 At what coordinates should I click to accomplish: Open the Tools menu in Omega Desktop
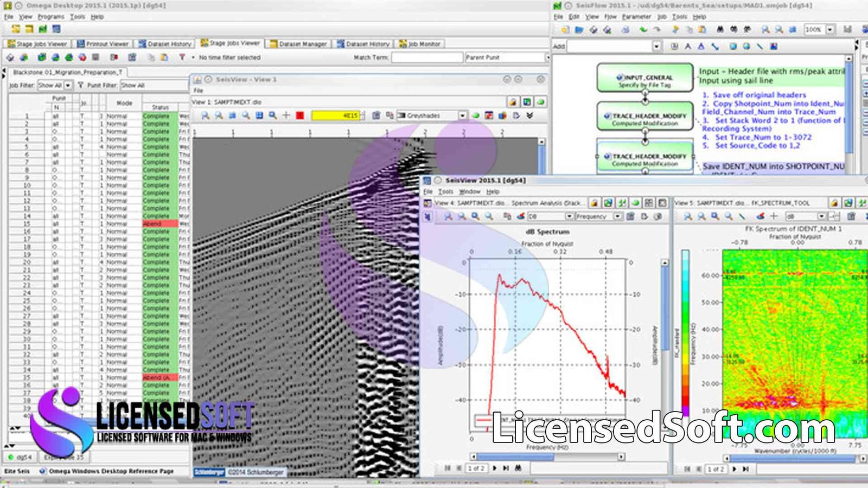coord(78,17)
